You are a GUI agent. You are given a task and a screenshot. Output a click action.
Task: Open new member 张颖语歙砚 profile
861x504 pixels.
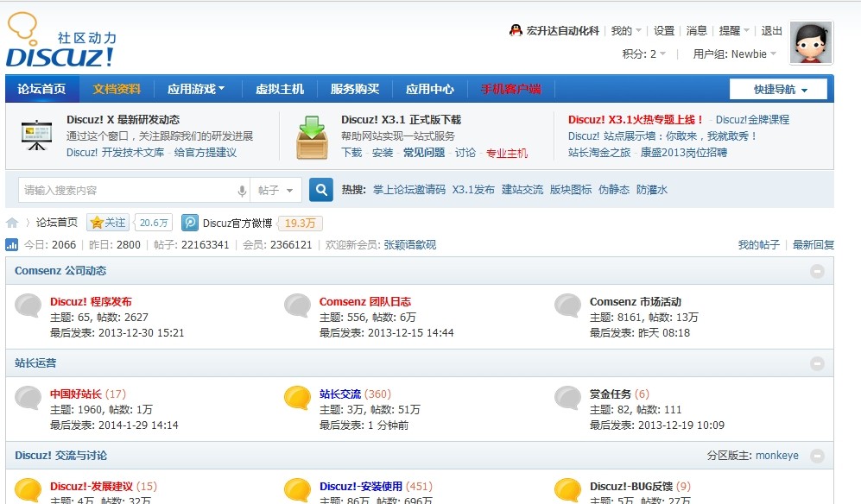pos(409,245)
